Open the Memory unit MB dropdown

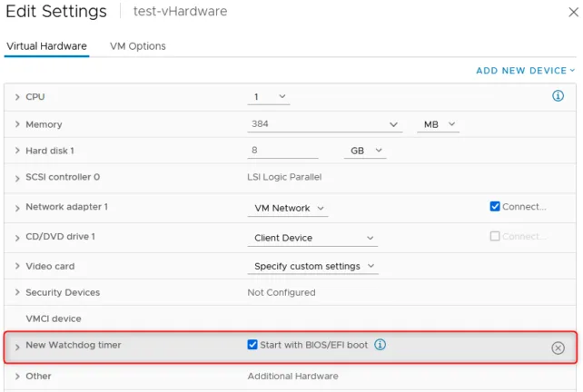tap(438, 124)
